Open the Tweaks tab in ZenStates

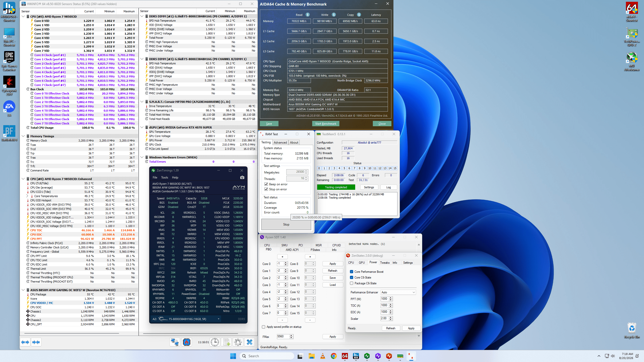385,263
